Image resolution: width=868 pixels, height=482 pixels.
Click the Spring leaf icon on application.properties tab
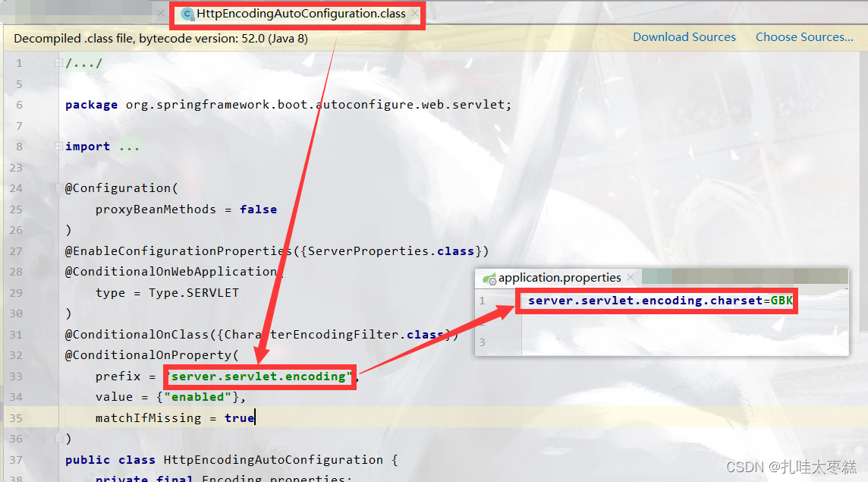489,279
